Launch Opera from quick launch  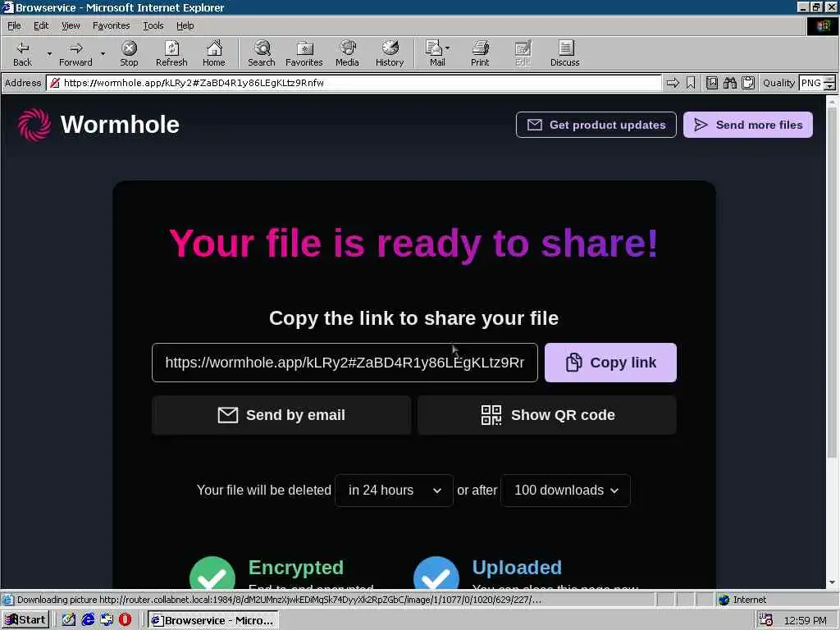(125, 620)
